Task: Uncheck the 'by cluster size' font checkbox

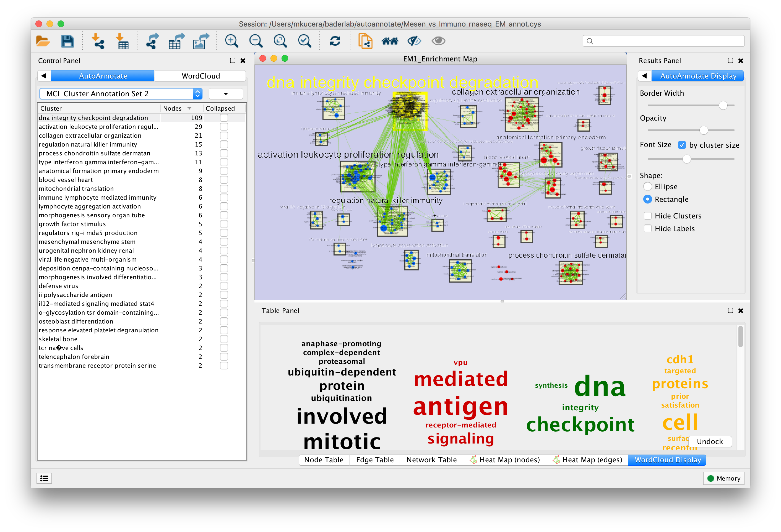Action: tap(682, 145)
